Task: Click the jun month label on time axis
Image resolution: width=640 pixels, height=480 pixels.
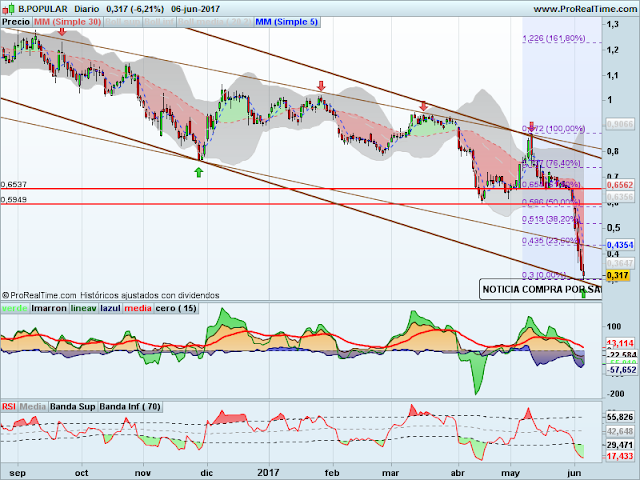Action: tap(574, 473)
